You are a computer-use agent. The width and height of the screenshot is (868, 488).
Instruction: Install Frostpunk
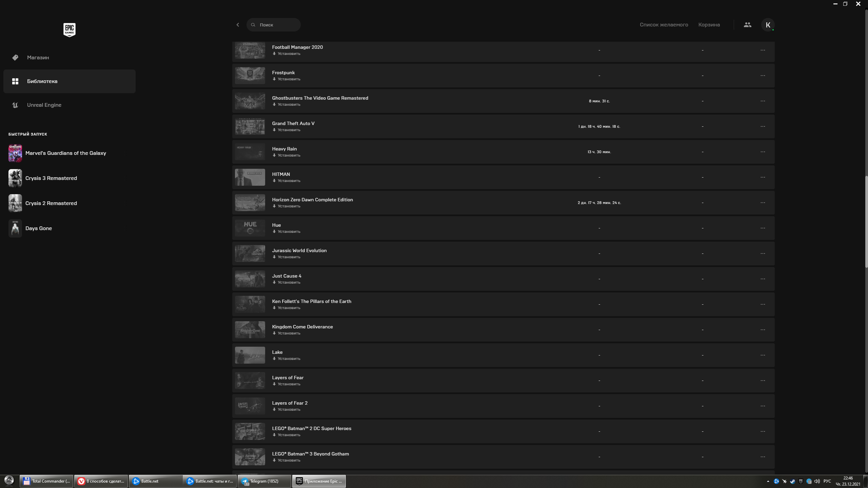[x=287, y=79]
